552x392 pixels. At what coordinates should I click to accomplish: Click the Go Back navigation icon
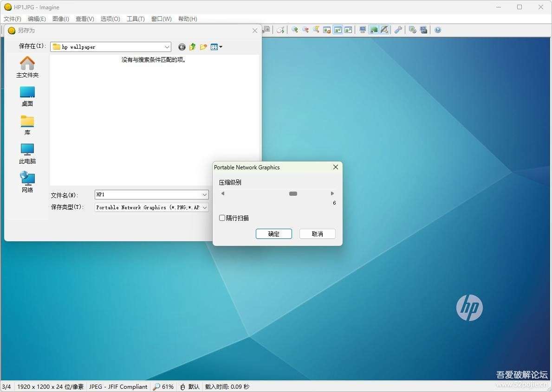point(182,46)
